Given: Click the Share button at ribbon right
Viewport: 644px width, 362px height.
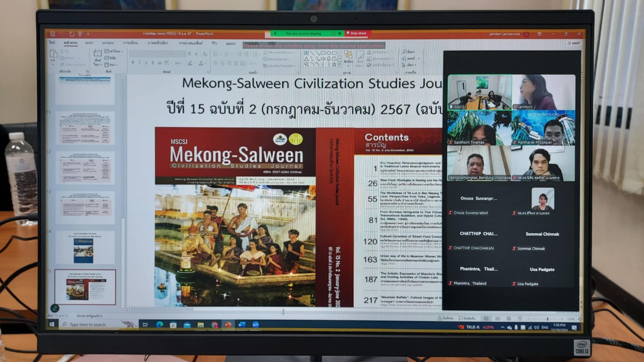Looking at the screenshot, I should [x=574, y=43].
